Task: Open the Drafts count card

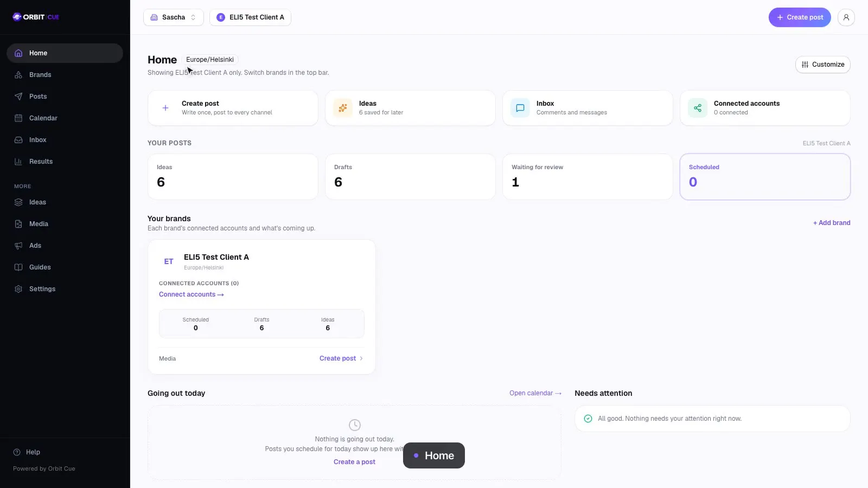Action: point(410,177)
